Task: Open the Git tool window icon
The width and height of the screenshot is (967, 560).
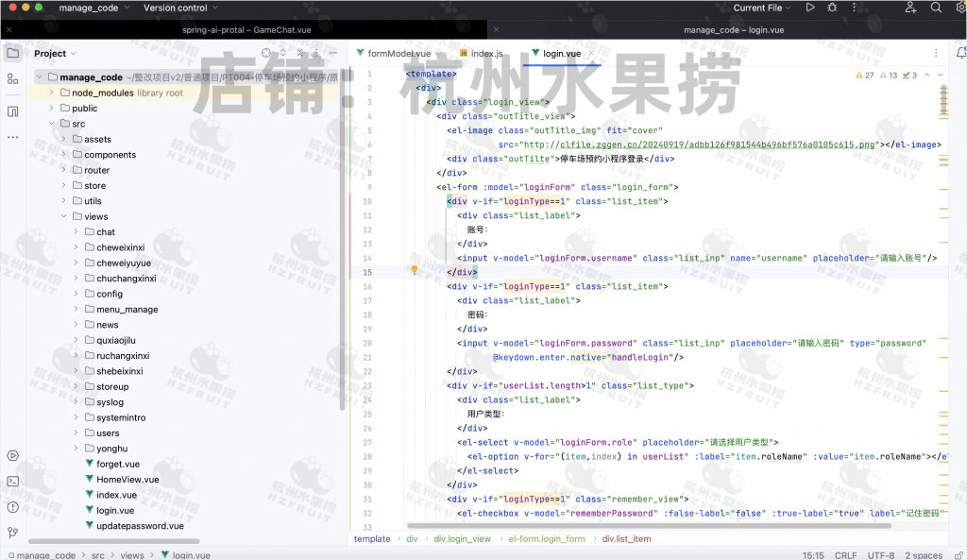Action: [x=12, y=533]
